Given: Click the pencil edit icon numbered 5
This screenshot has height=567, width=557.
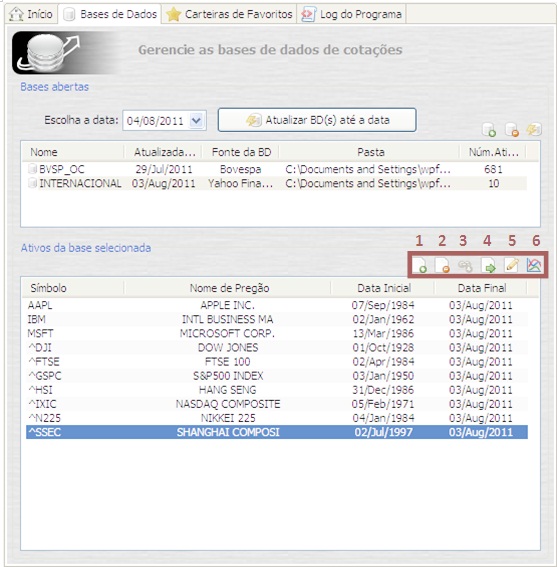Looking at the screenshot, I should [511, 265].
